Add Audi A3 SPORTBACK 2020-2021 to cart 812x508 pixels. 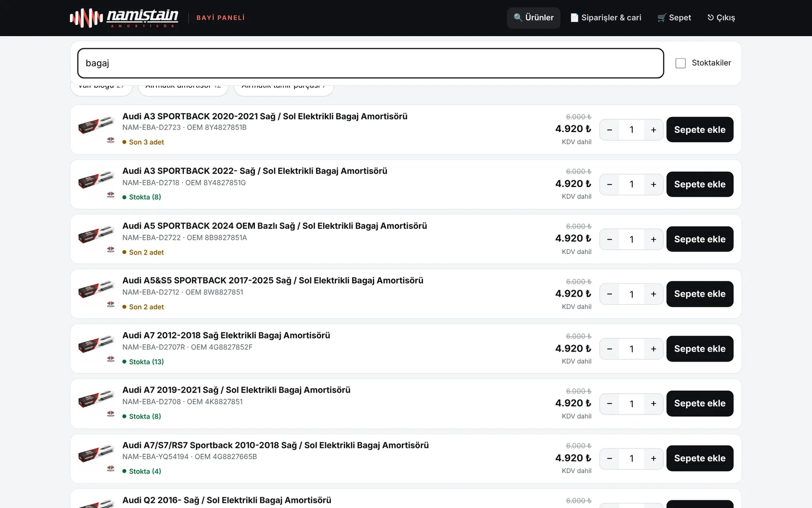[x=699, y=130]
